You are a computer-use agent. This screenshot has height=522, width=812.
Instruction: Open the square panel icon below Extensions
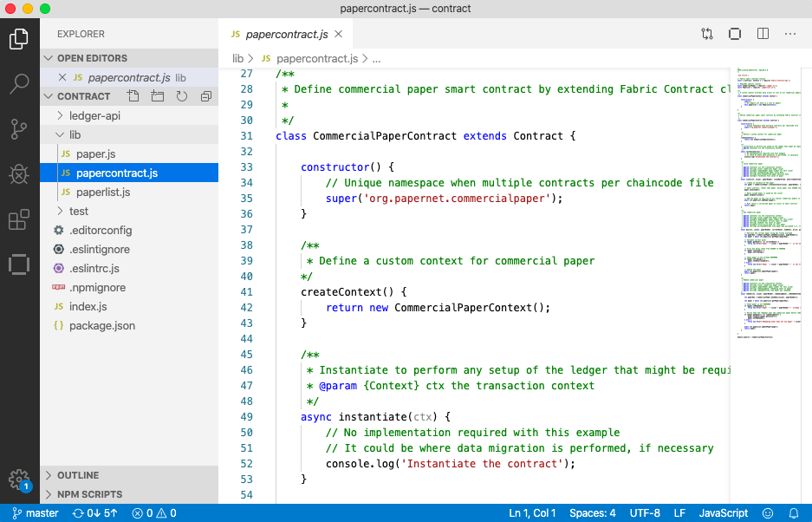click(19, 264)
